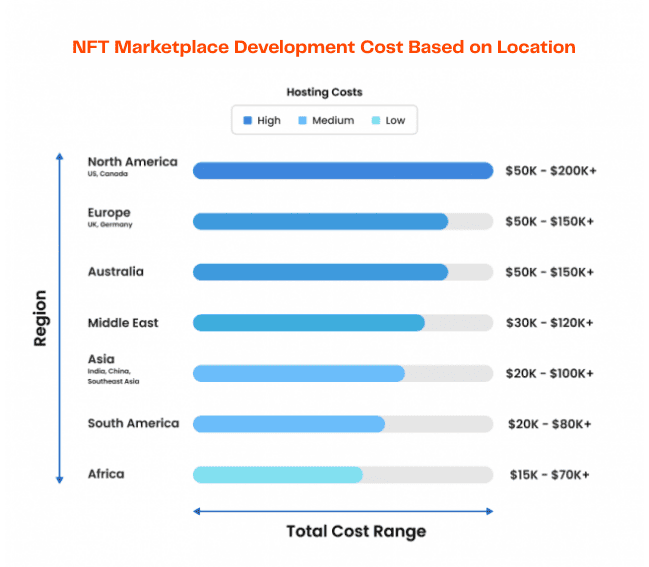Click the $50K - $200K+ value
Image resolution: width=649 pixels, height=567 pixels.
click(x=551, y=171)
